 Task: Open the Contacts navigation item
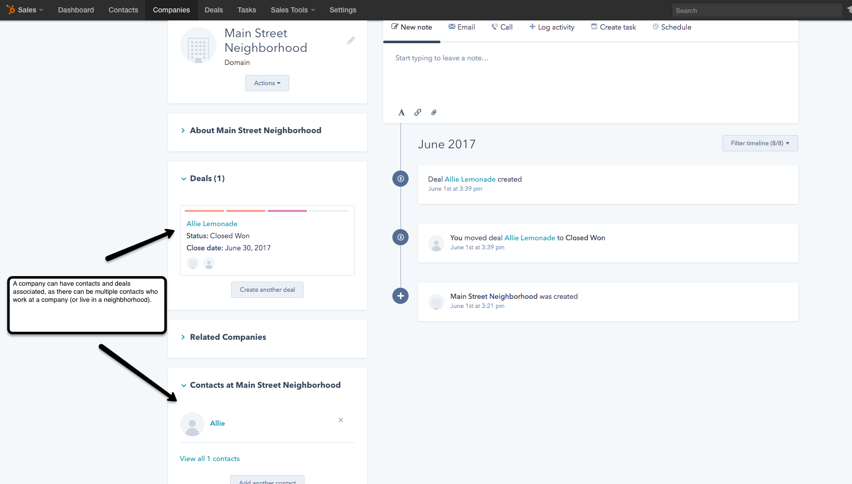pos(123,10)
